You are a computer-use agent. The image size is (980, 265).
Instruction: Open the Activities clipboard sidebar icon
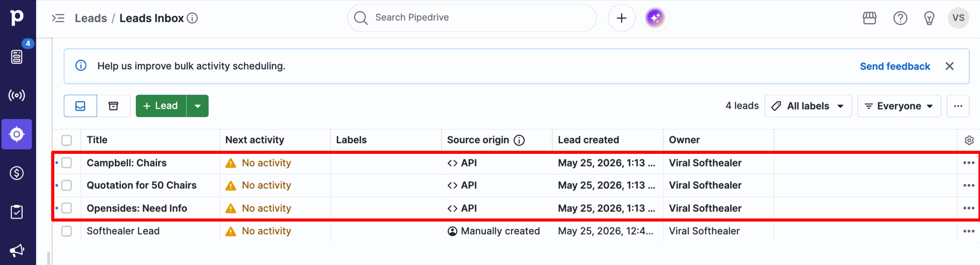17,212
